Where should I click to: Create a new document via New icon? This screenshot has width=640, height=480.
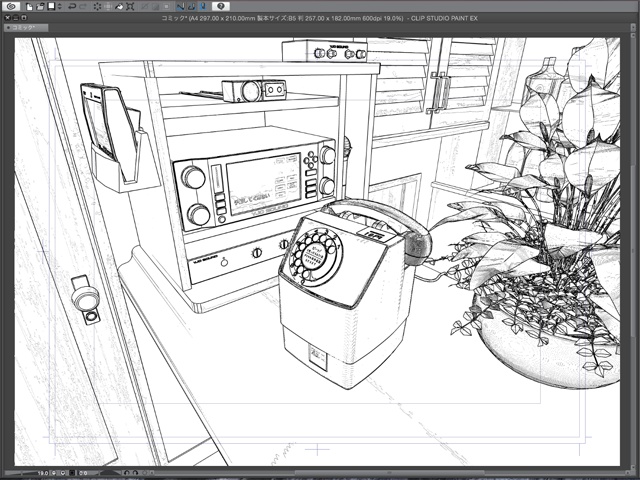pos(29,7)
